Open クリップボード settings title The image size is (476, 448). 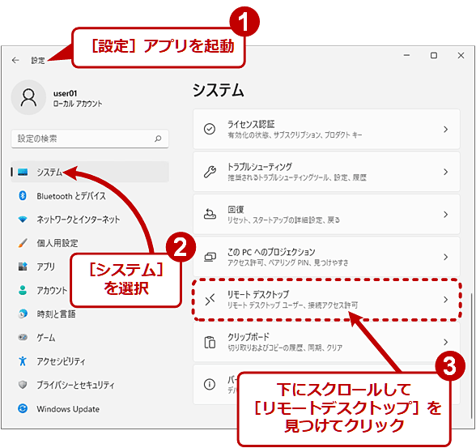[x=249, y=337]
